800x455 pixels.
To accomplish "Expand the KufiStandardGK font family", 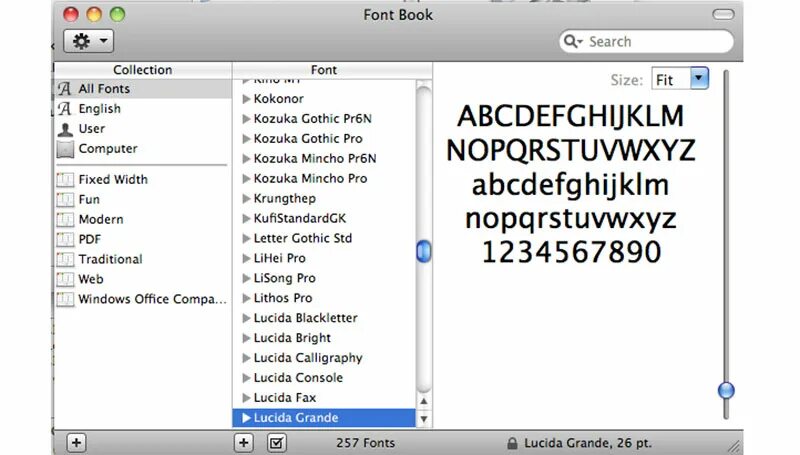I will (246, 218).
